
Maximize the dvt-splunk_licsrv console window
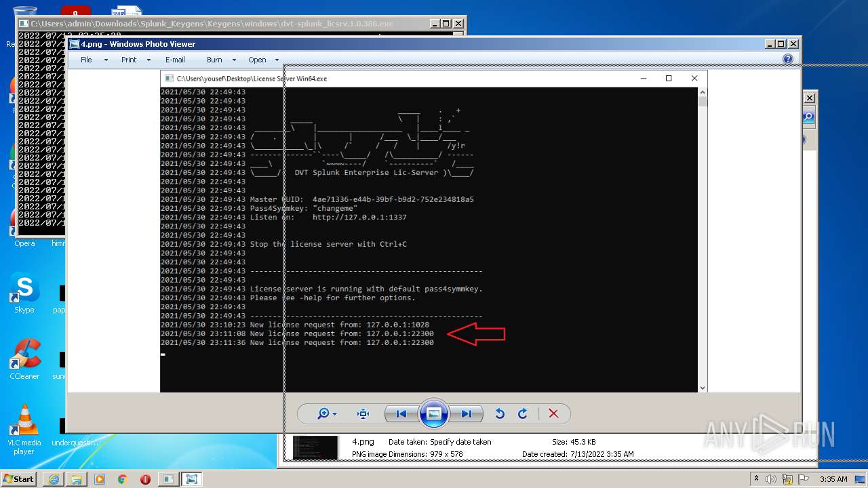[447, 23]
